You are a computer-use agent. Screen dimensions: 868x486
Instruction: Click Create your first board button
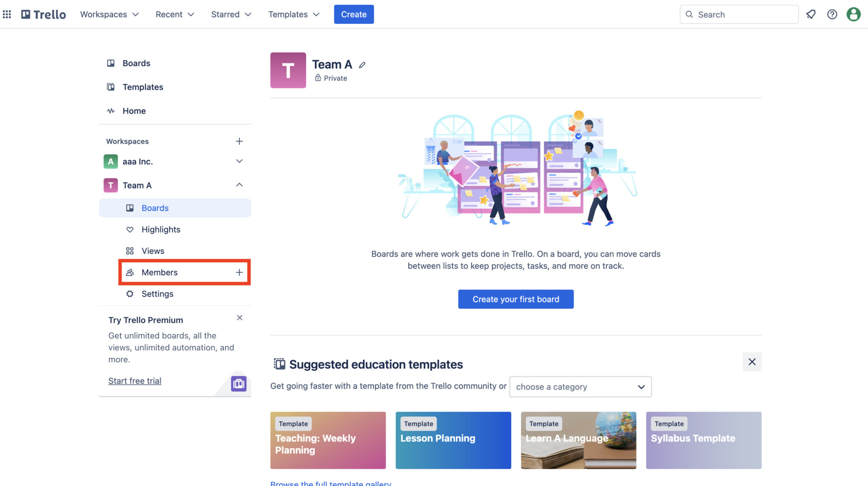point(516,299)
